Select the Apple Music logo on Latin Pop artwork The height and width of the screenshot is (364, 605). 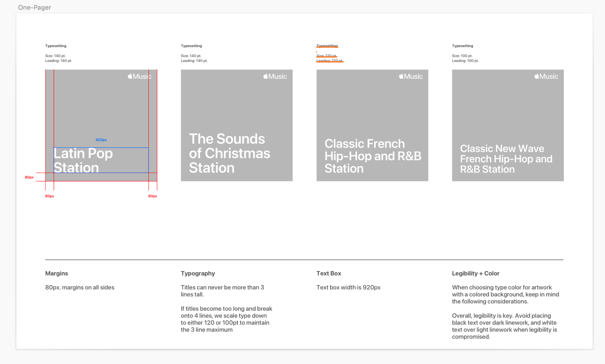pyautogui.click(x=139, y=76)
